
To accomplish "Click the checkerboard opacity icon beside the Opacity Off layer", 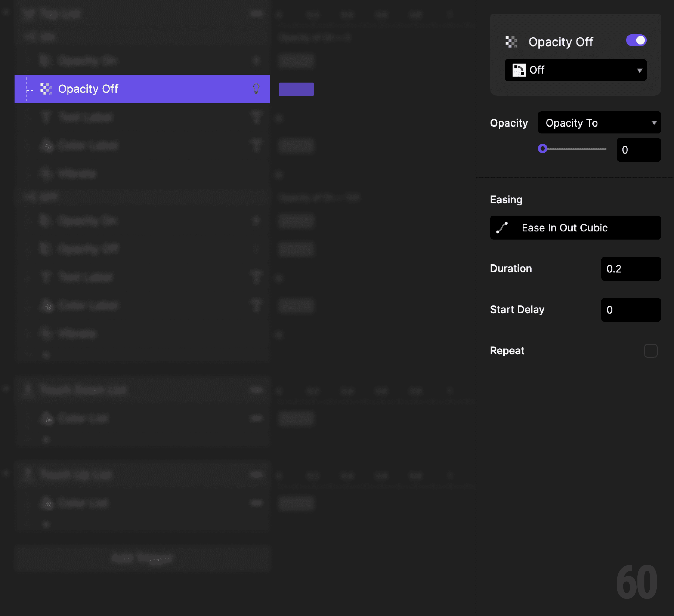I will pyautogui.click(x=46, y=89).
